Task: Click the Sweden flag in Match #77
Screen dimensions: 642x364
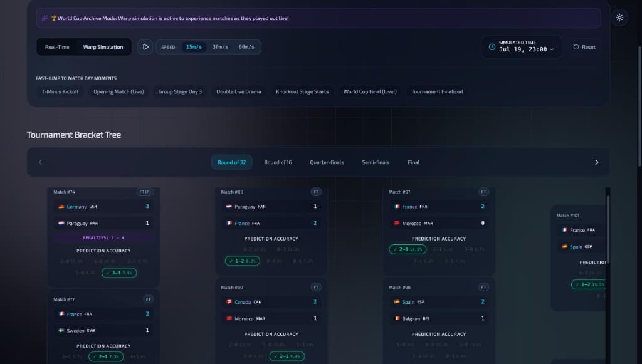Action: [61, 330]
